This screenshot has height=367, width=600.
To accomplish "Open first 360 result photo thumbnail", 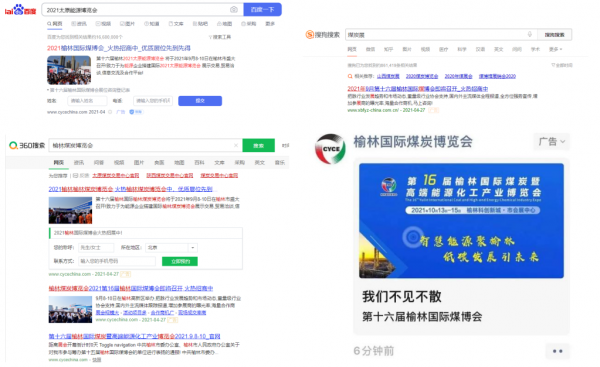I will [70, 210].
